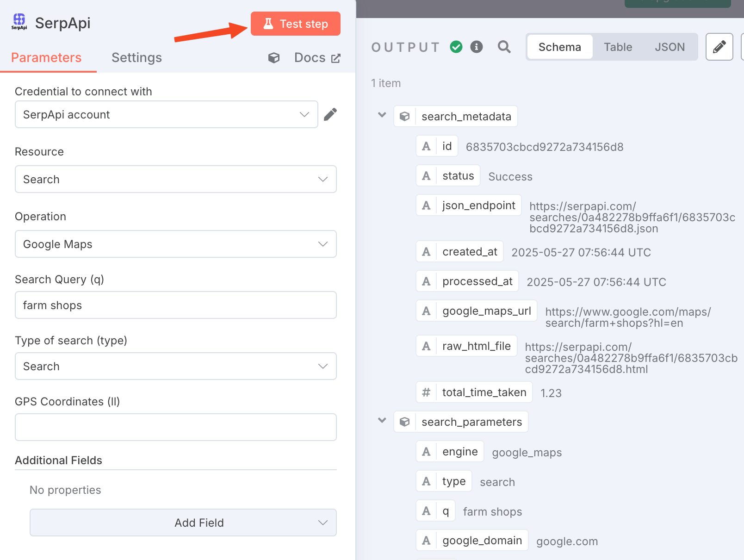Click the search magnifier icon in OUTPUT header
Screen dimensions: 744x560
(504, 47)
